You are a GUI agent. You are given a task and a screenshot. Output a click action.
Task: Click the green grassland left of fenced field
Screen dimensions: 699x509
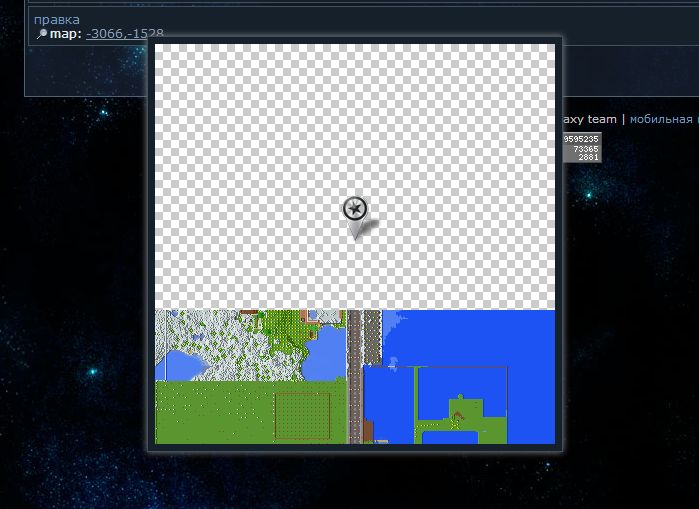[210, 412]
